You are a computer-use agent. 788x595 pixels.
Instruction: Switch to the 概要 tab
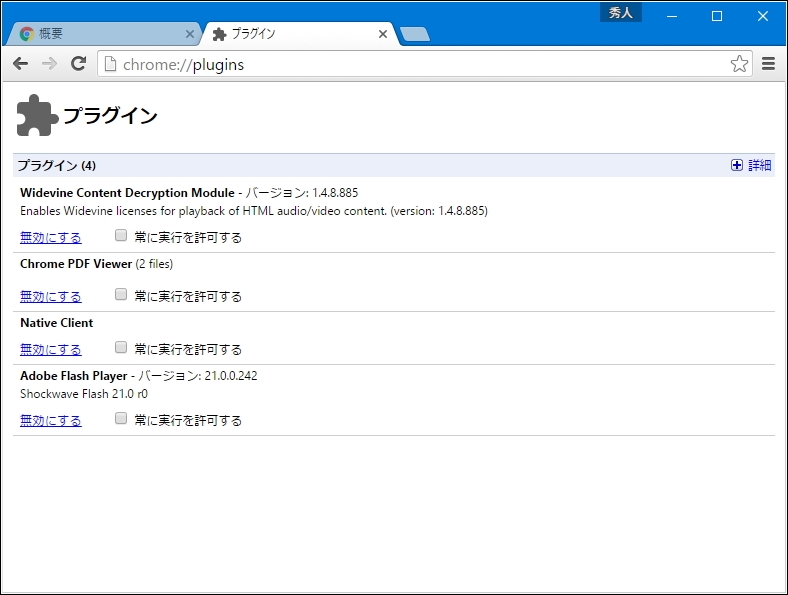click(103, 34)
